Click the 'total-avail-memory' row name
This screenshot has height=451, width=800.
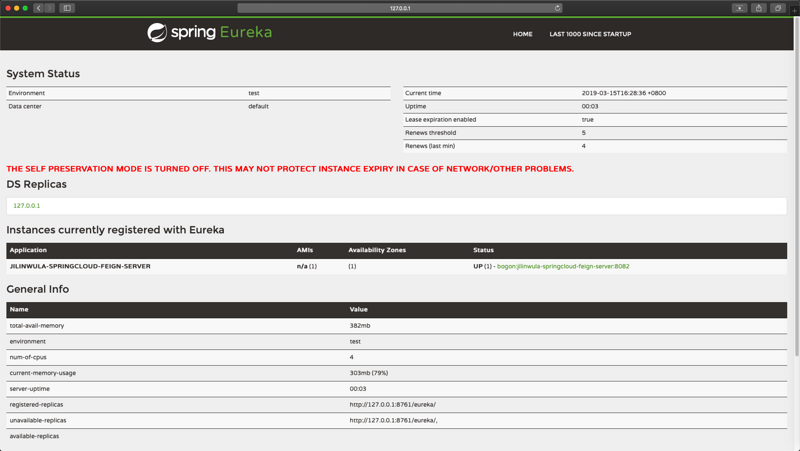tap(37, 325)
